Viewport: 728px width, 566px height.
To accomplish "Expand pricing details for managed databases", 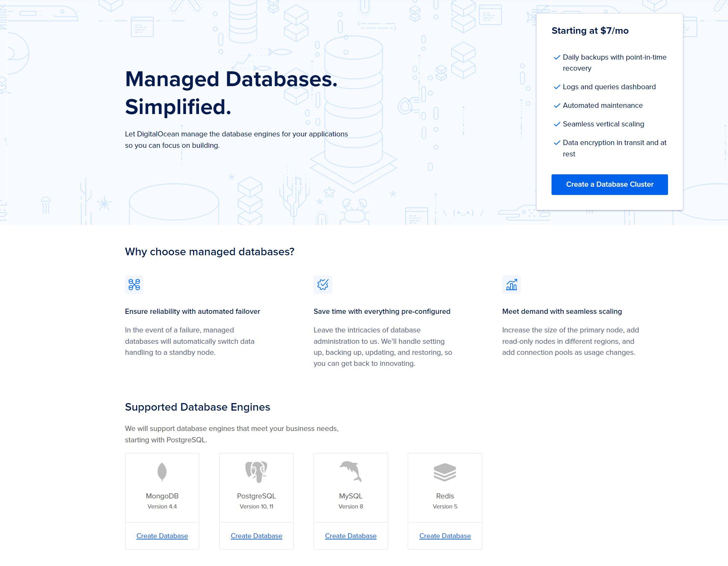I will [590, 30].
